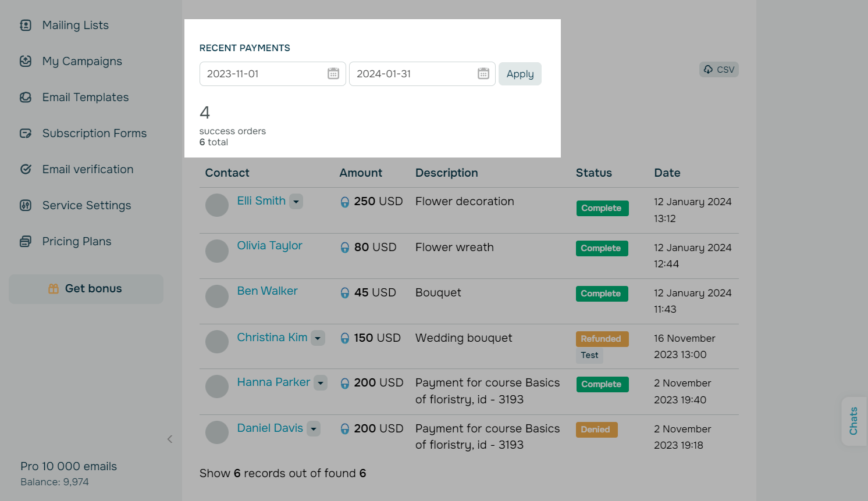
Task: Open the start date calendar picker icon
Action: point(333,74)
